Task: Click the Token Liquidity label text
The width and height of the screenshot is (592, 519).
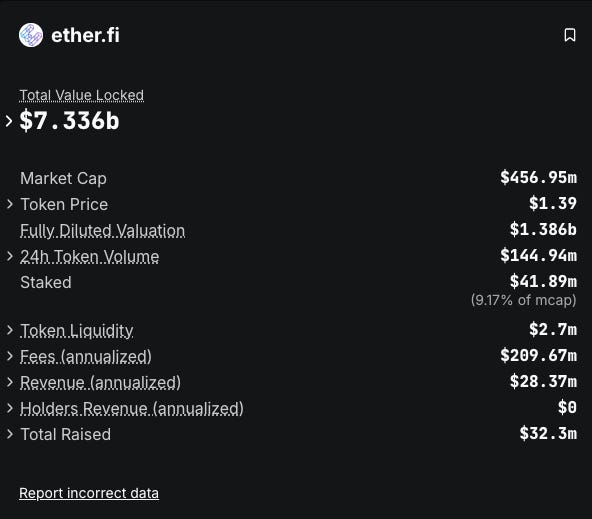Action: (x=77, y=331)
